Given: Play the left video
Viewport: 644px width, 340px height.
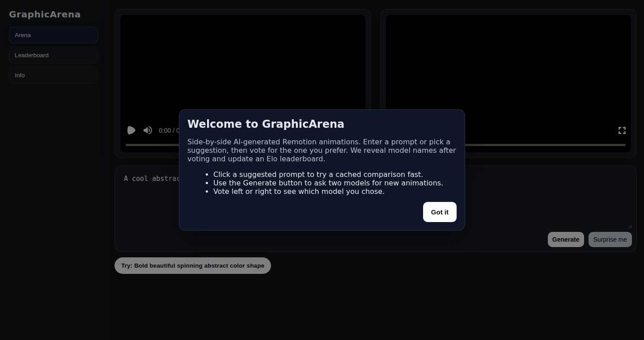Looking at the screenshot, I should coord(131,130).
